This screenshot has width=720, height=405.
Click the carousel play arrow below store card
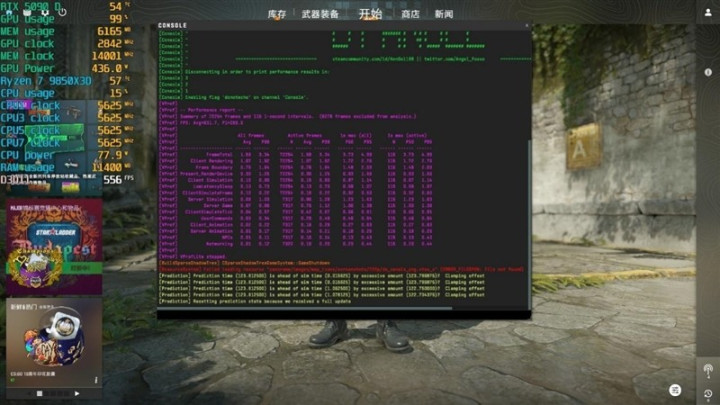(77, 394)
